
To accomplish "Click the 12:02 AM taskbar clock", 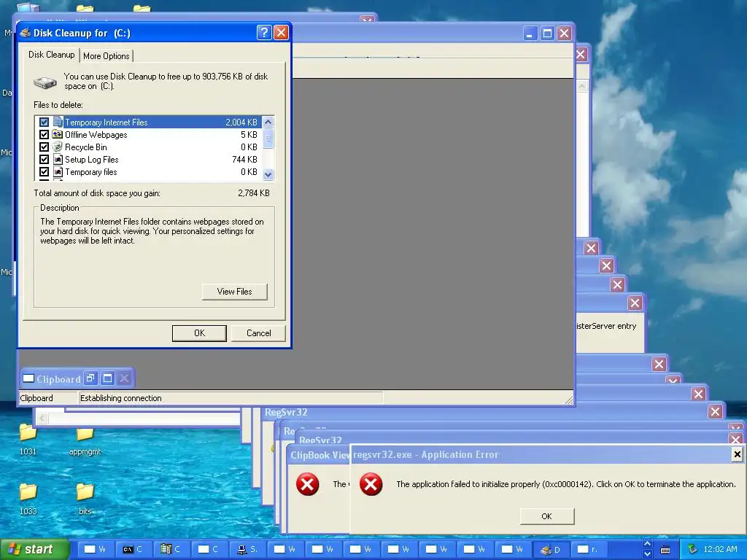I will 720,550.
